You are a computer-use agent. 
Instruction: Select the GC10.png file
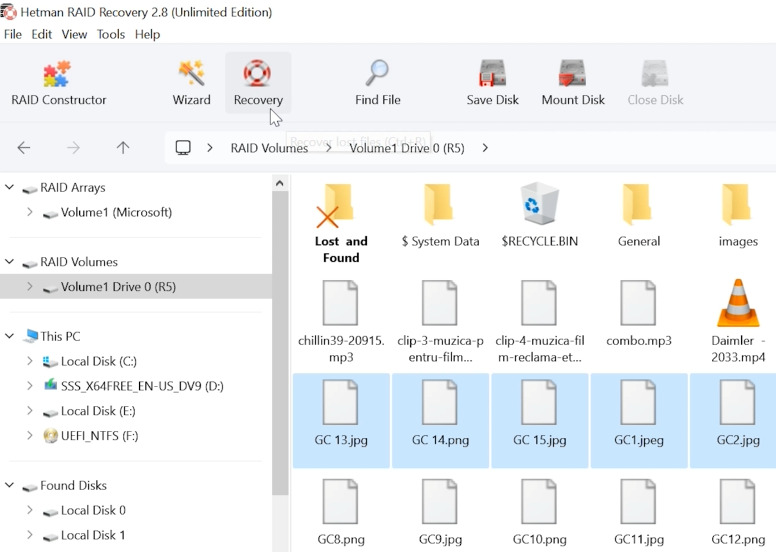[x=539, y=512]
